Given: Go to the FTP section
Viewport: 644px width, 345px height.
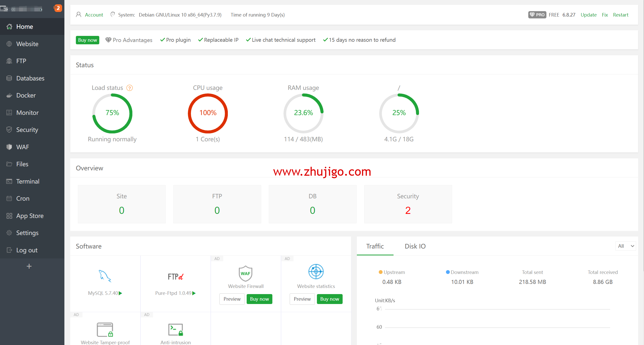Looking at the screenshot, I should pos(32,61).
